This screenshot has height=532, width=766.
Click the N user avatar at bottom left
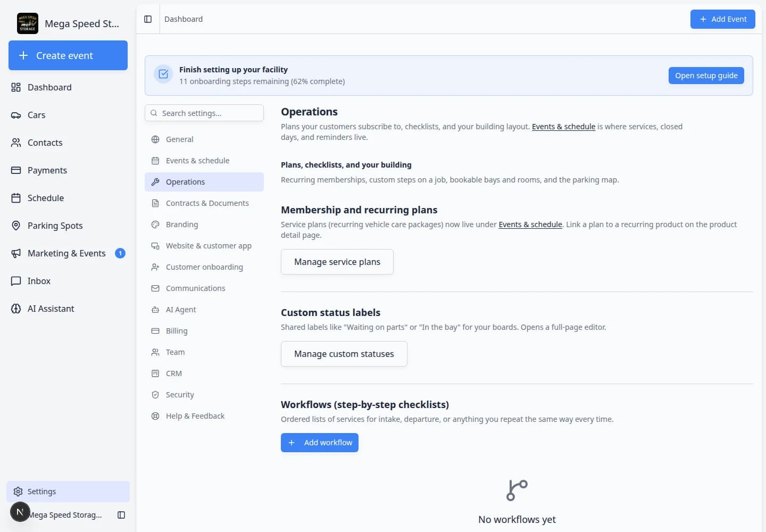[x=20, y=512]
